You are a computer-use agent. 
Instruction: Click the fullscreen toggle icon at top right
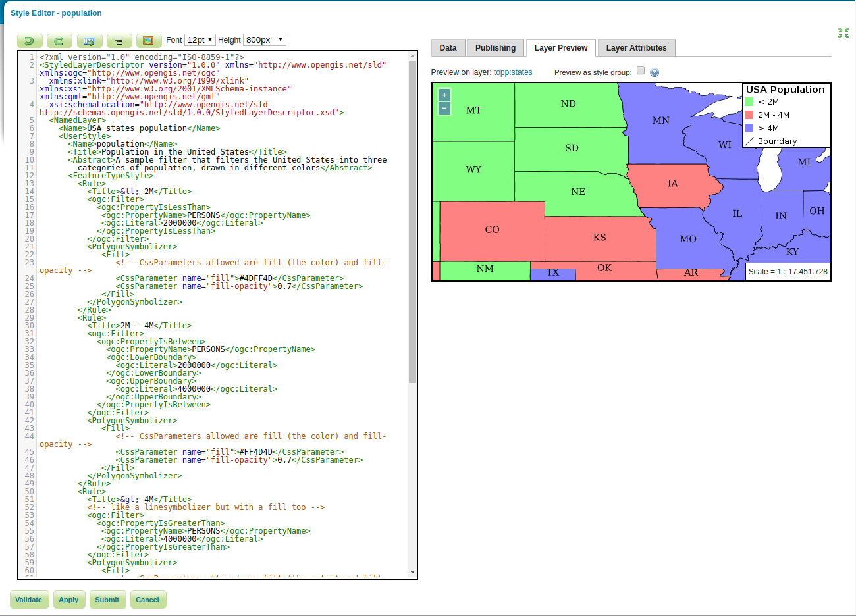(x=843, y=33)
